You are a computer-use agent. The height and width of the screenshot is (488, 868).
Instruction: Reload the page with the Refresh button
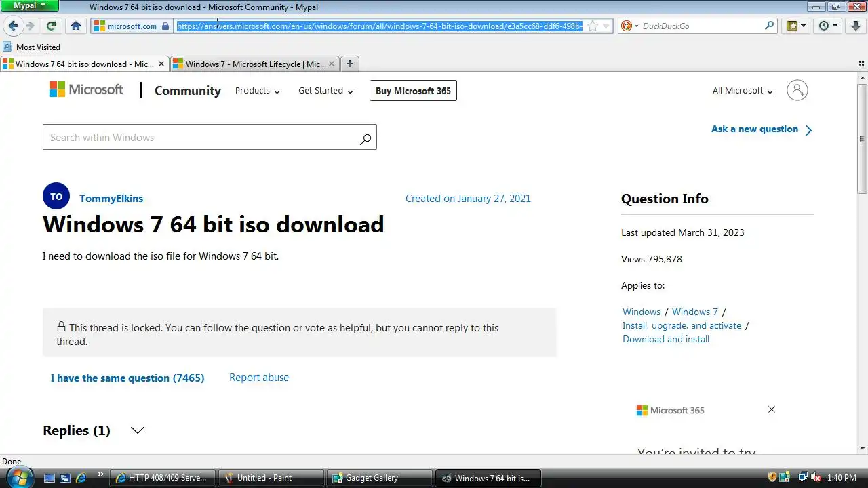[51, 26]
